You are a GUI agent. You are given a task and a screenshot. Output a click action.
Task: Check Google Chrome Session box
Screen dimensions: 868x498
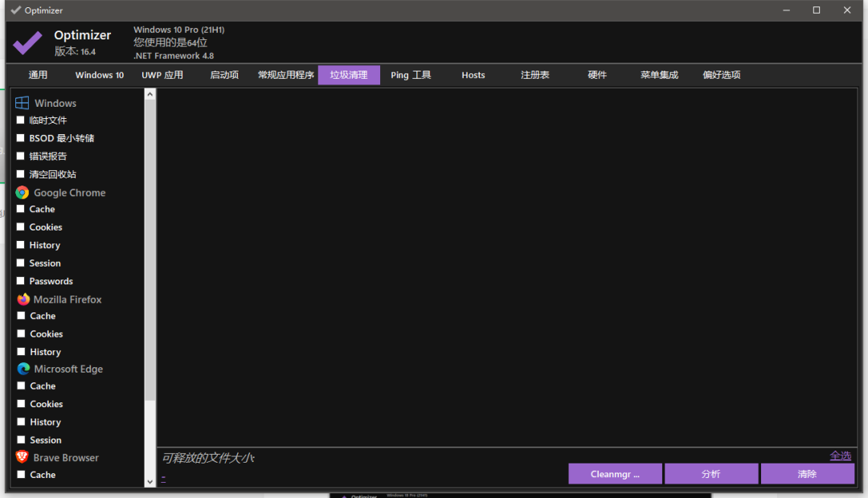(20, 263)
